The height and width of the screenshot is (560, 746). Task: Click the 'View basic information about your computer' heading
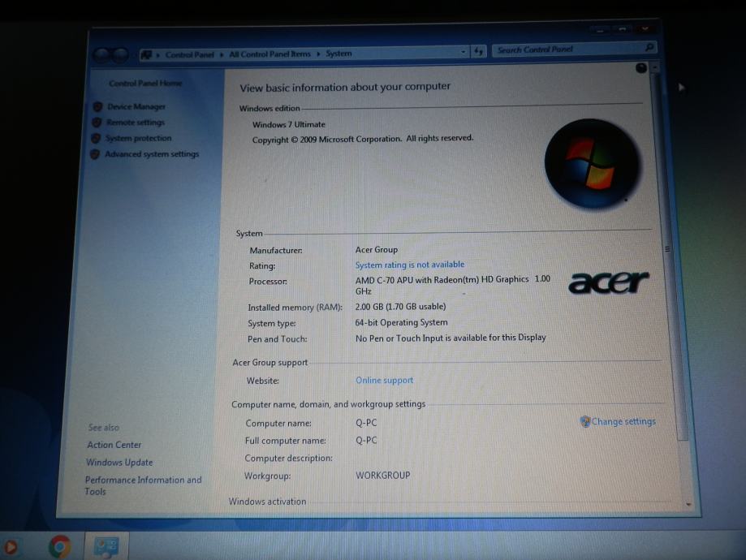(345, 88)
